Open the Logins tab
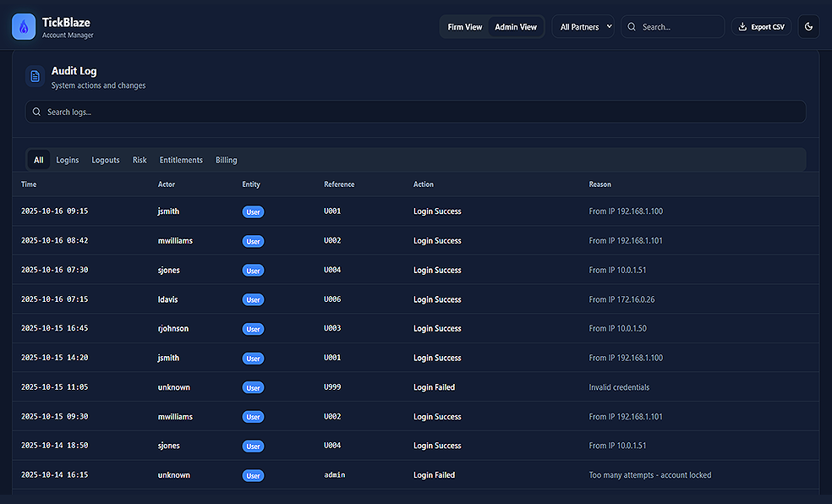832x504 pixels. (68, 160)
